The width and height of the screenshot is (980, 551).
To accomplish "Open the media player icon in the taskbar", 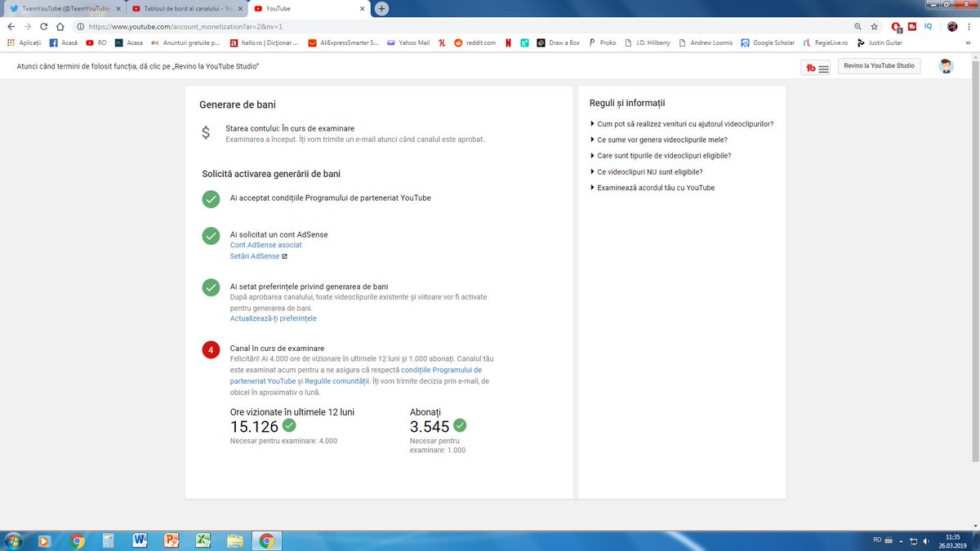I will coord(44,540).
